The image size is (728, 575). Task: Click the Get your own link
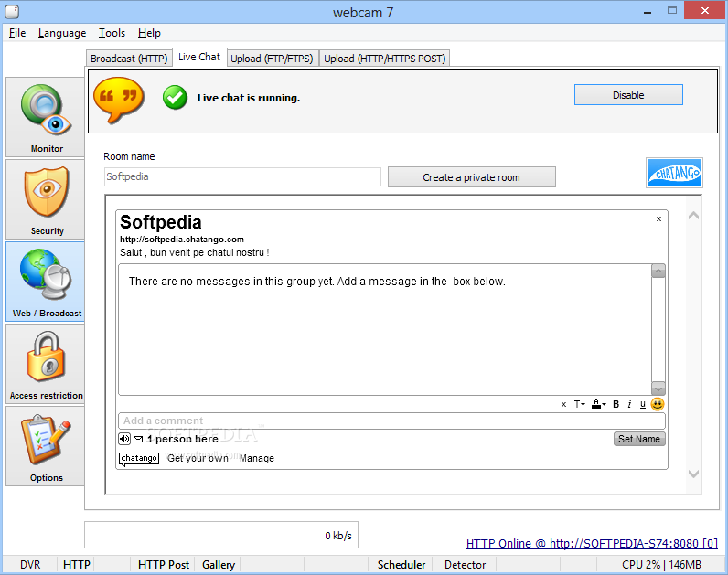[x=198, y=459]
